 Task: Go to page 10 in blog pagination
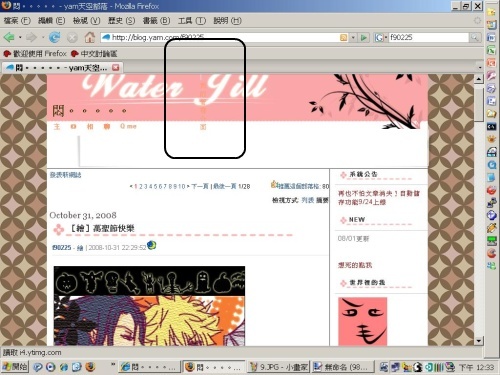(182, 186)
